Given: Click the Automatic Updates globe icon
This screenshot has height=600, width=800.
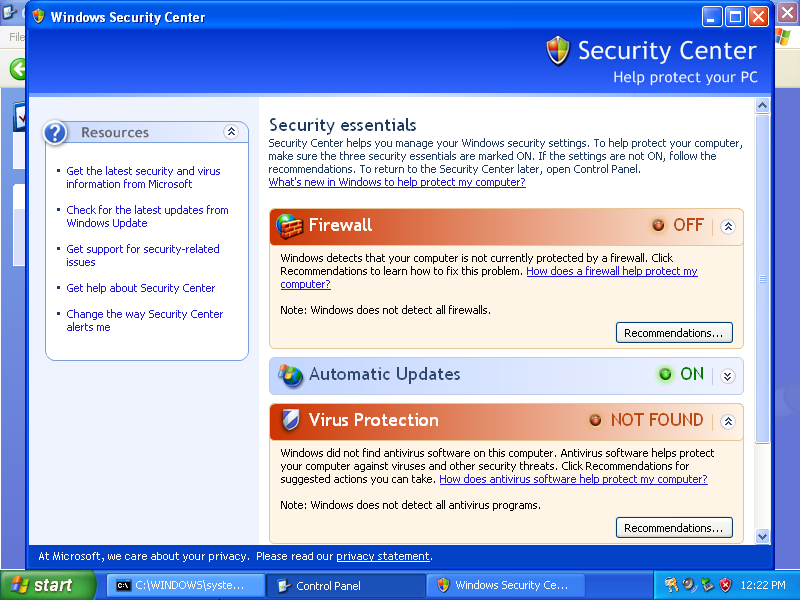Looking at the screenshot, I should point(290,376).
